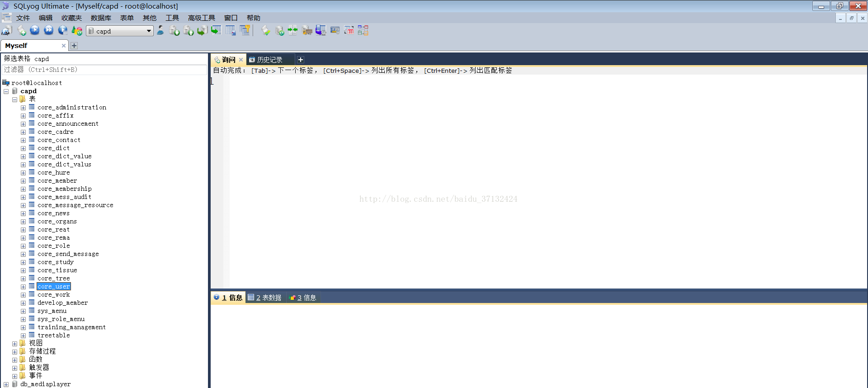This screenshot has width=868, height=388.
Task: Expand the 触发器 triggers folder
Action: (15, 368)
